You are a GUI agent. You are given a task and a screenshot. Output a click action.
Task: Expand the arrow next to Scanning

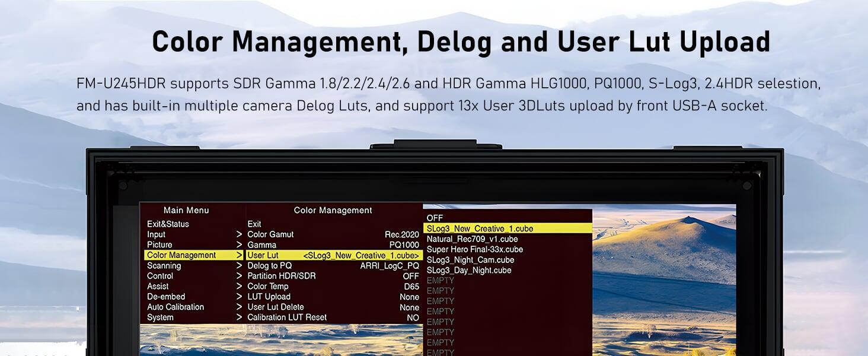[x=239, y=265]
